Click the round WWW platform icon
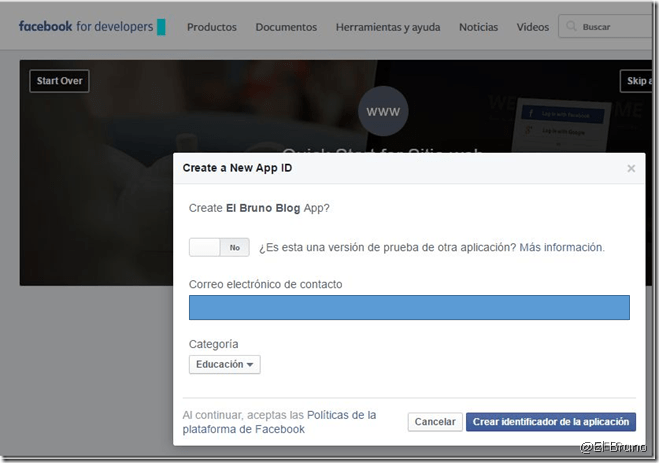The image size is (659, 463). coord(382,112)
